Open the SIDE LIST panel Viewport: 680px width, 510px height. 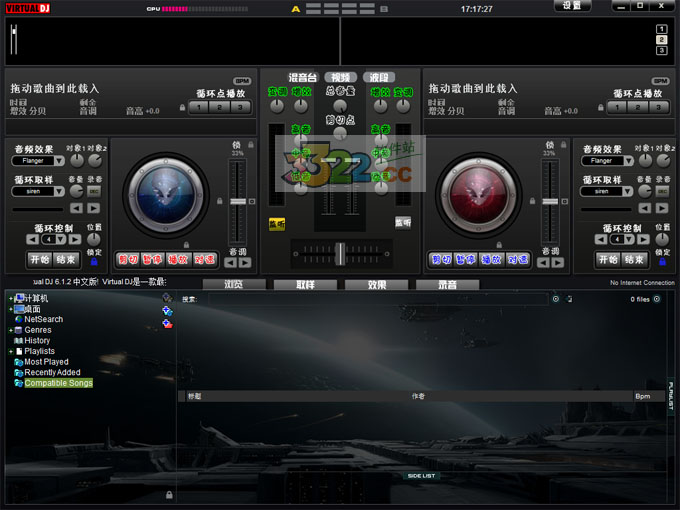(x=421, y=476)
